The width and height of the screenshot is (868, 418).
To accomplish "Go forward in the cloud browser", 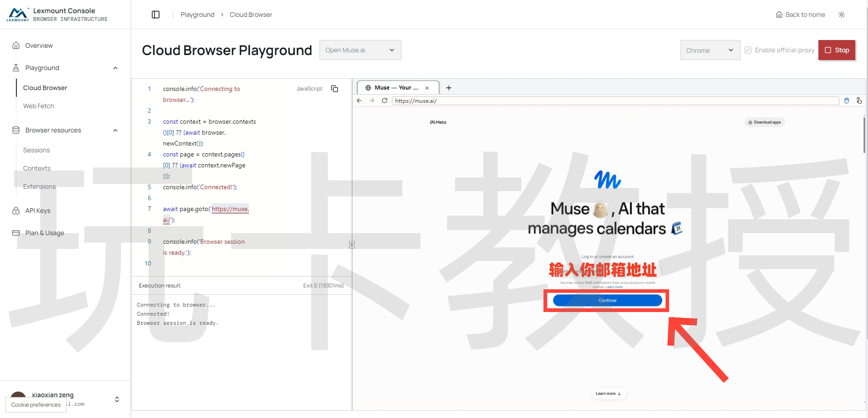I will (372, 101).
